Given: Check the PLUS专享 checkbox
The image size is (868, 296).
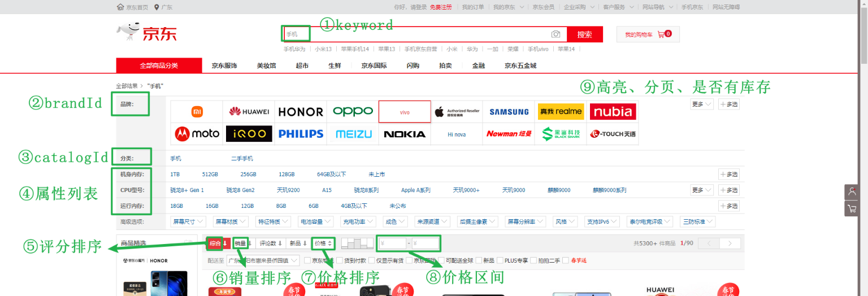Looking at the screenshot, I should coord(500,260).
